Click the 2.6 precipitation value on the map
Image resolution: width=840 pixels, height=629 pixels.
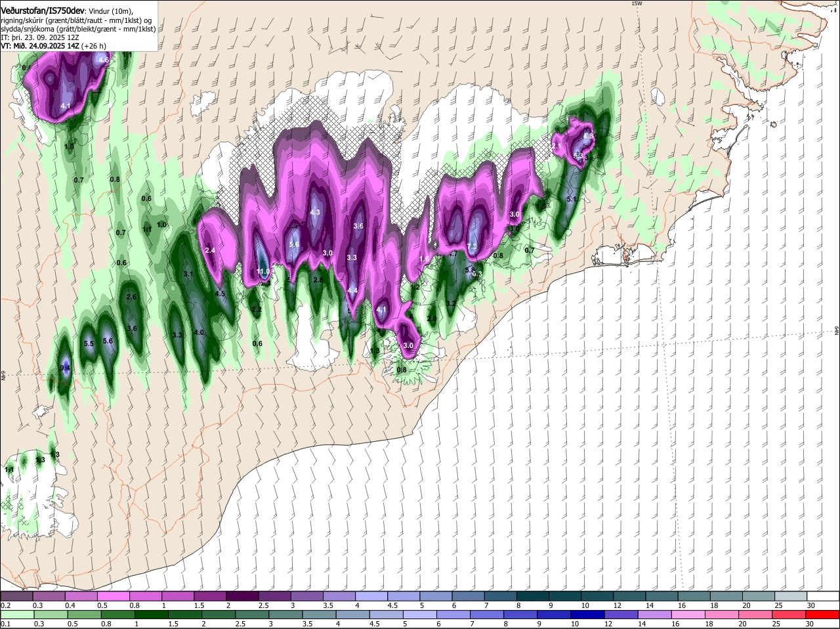[131, 297]
